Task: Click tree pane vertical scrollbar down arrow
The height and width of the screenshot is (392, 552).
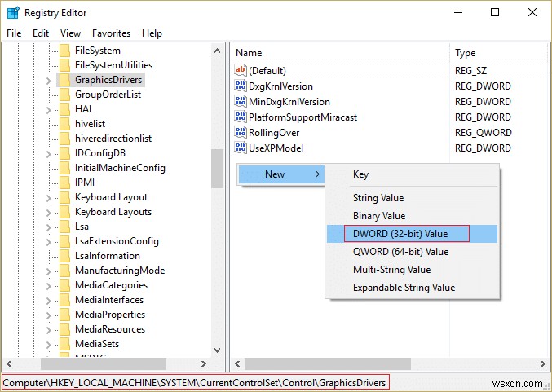Action: click(218, 350)
